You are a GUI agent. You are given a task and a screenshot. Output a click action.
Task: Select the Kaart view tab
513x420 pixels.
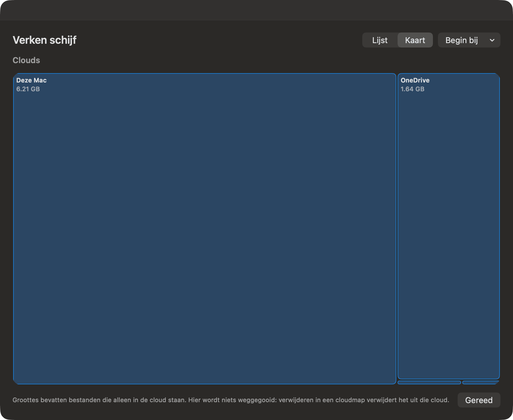tap(415, 40)
